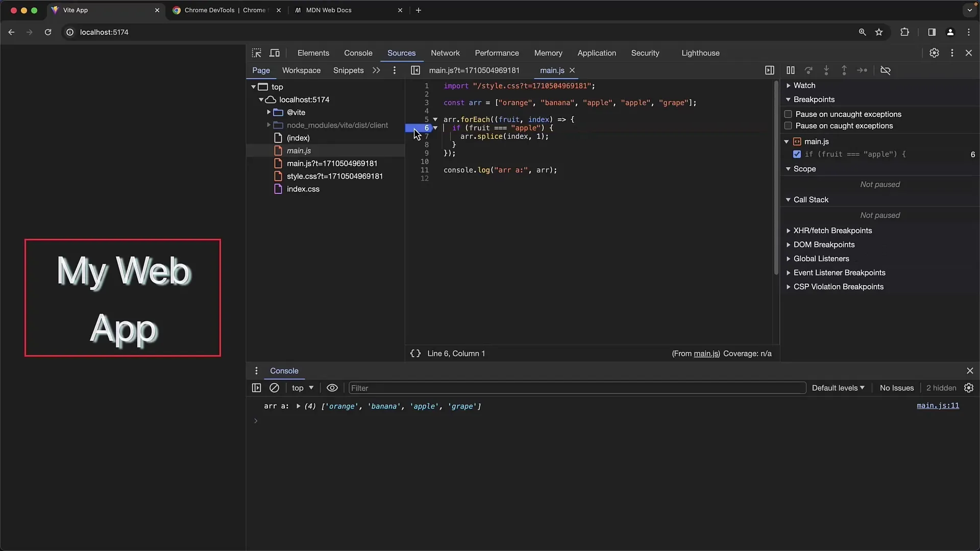
Task: Clear the console output
Action: click(x=274, y=388)
